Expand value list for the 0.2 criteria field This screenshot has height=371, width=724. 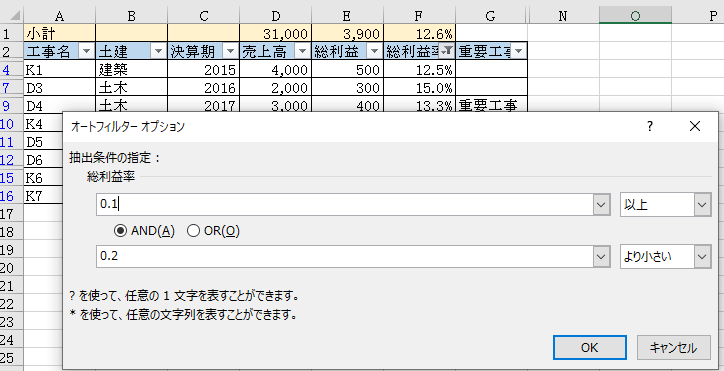tap(601, 256)
